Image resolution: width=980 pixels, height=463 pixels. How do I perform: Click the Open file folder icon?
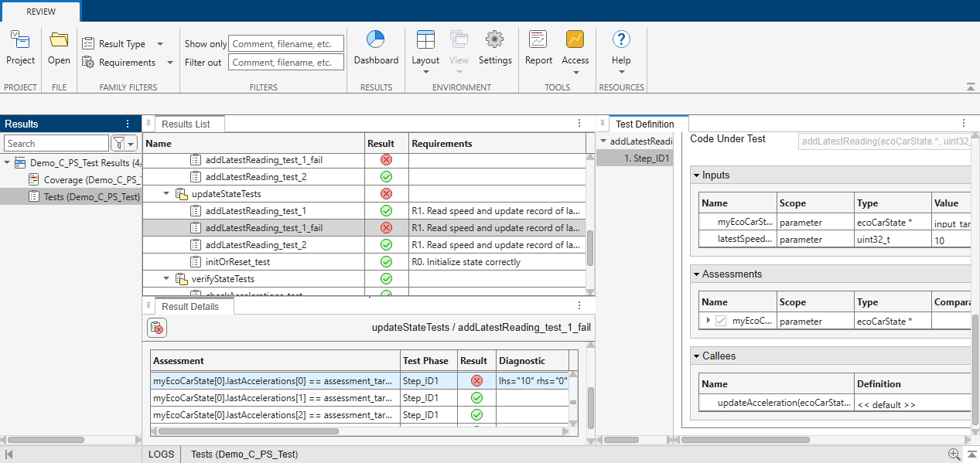coord(59,39)
